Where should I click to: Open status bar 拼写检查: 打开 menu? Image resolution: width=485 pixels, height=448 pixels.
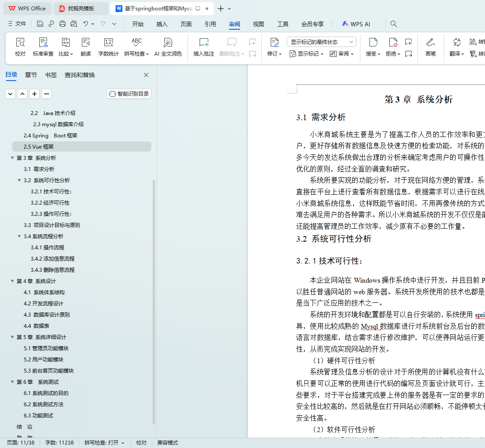[x=104, y=443]
